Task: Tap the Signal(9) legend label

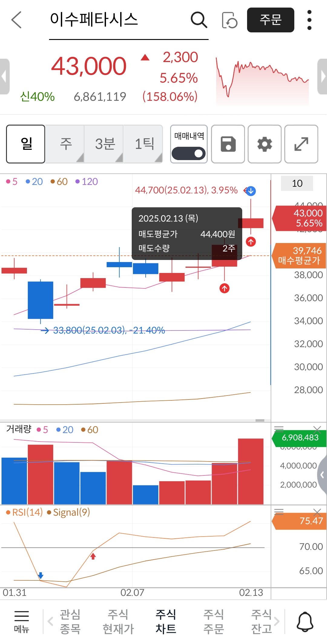Action: (69, 512)
